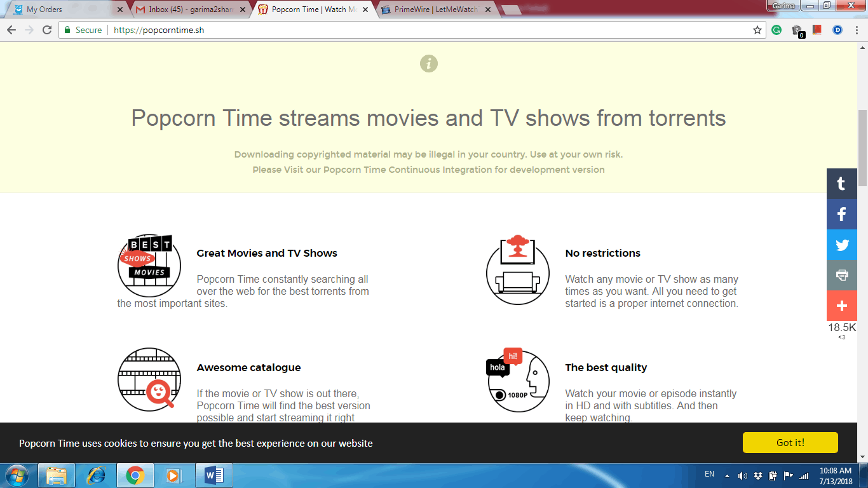Close the Popcorn Time tab
The width and height of the screenshot is (868, 488).
pos(365,10)
